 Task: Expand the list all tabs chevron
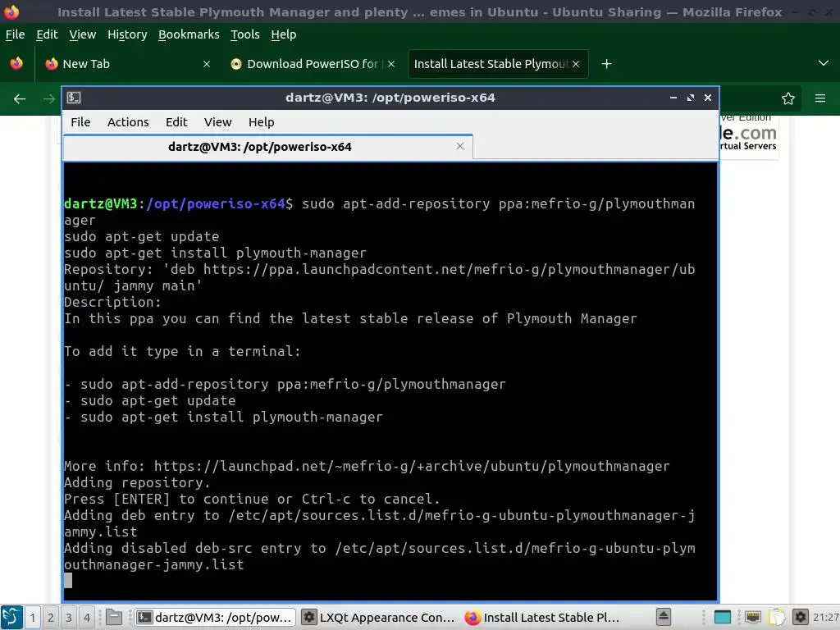point(824,63)
